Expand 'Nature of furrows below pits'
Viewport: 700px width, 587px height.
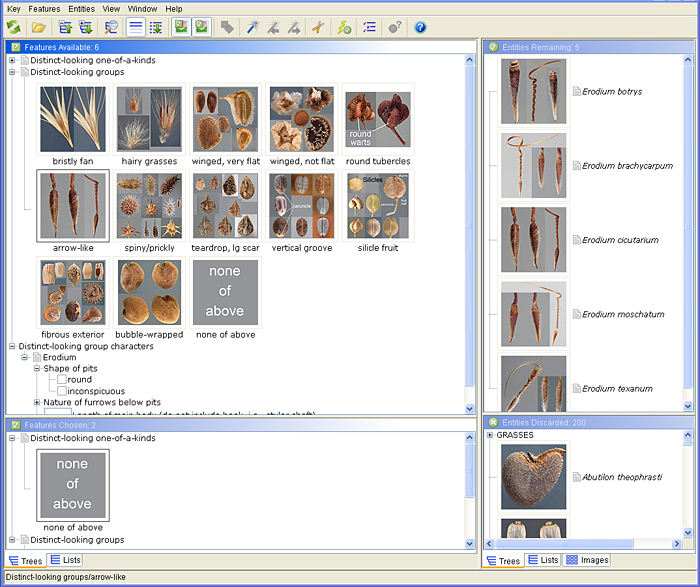(x=37, y=402)
